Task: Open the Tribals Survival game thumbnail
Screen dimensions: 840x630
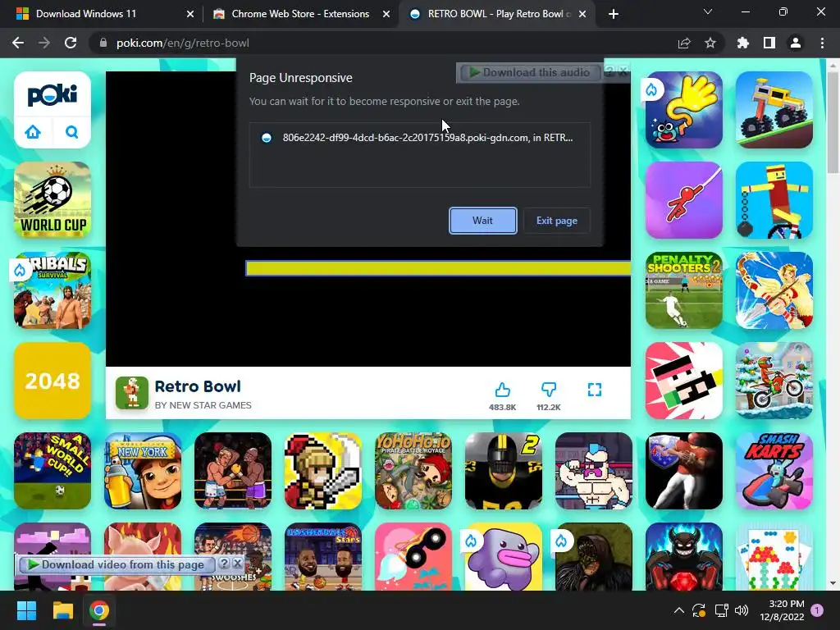Action: click(x=52, y=290)
